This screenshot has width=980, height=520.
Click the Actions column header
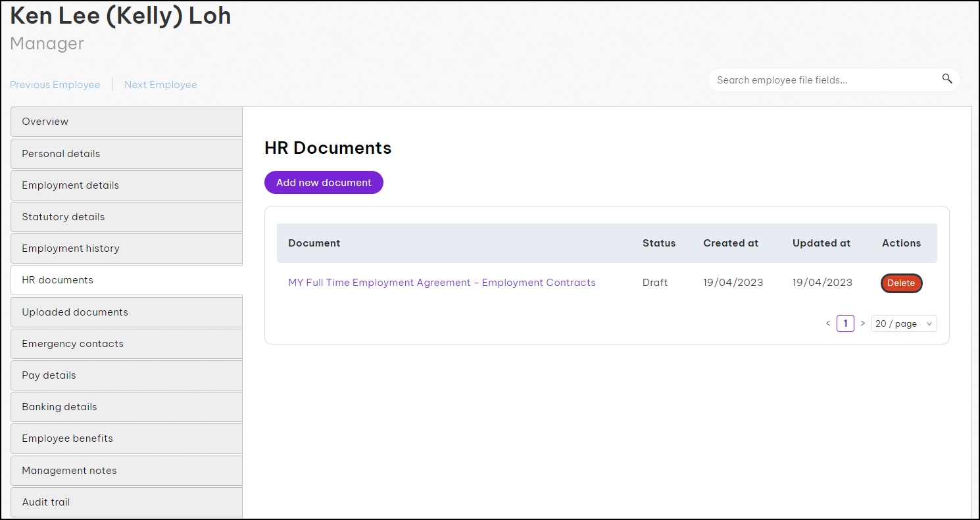[x=902, y=243]
